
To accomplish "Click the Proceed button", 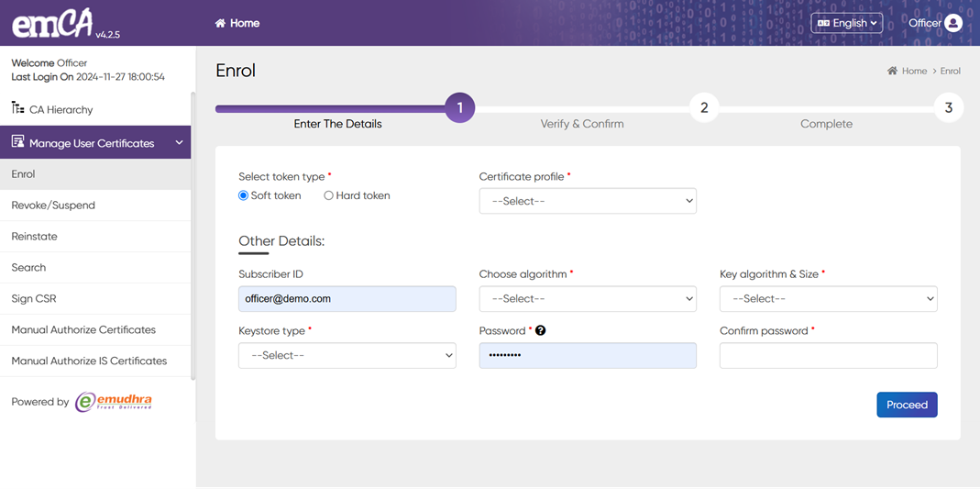I will (x=906, y=405).
